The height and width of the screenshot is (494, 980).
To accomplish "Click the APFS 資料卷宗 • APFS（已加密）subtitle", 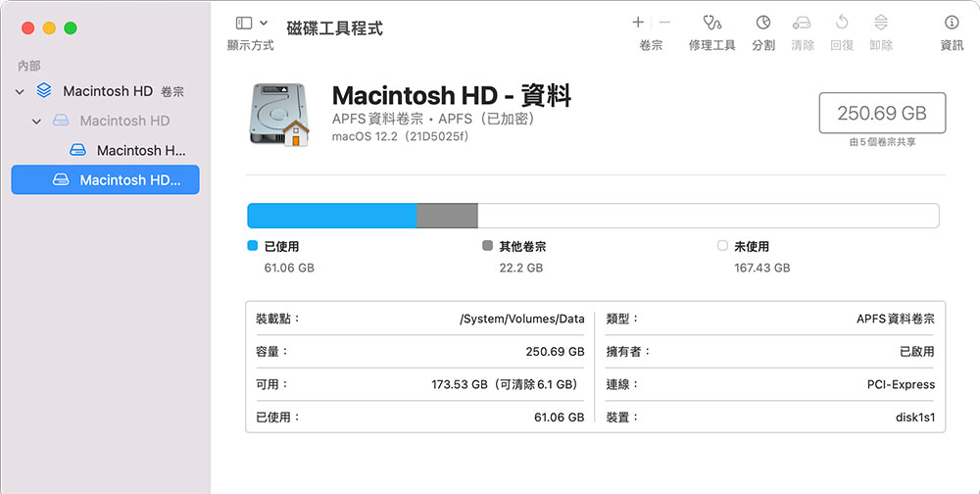I will (433, 119).
